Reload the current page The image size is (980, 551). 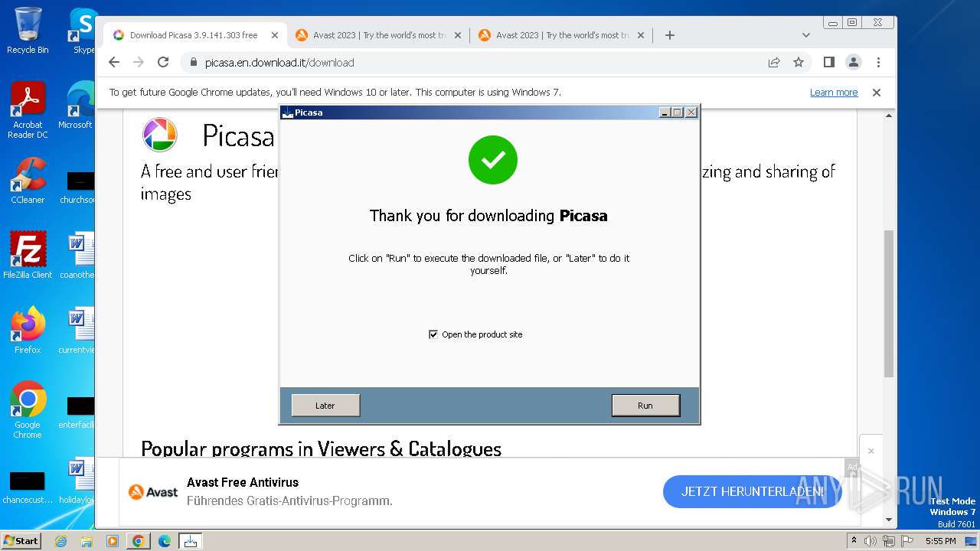(x=163, y=63)
